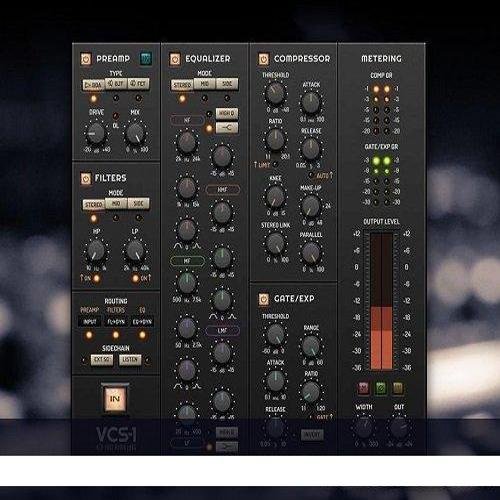The width and height of the screenshot is (500, 500).
Task: Click the High Q button in the EQ
Action: pos(227,113)
